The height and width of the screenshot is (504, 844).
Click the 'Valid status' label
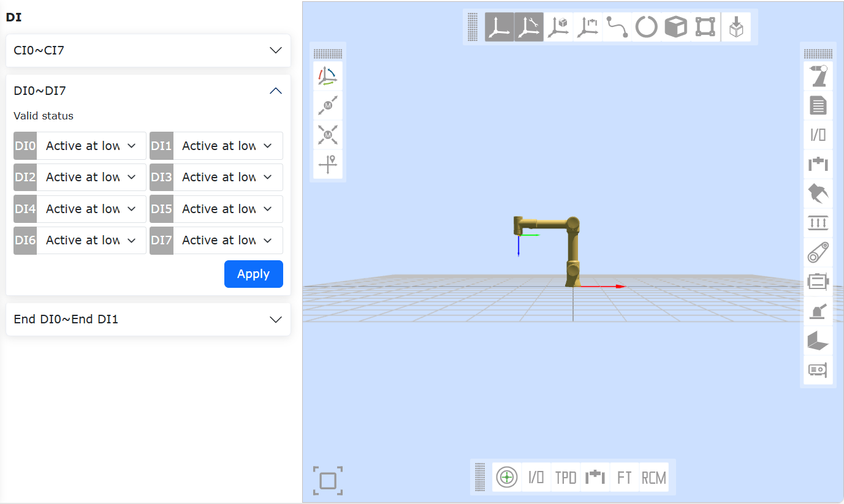44,116
